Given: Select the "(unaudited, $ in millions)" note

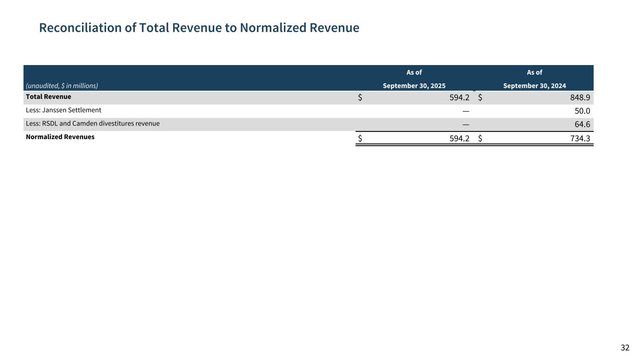Looking at the screenshot, I should click(62, 86).
